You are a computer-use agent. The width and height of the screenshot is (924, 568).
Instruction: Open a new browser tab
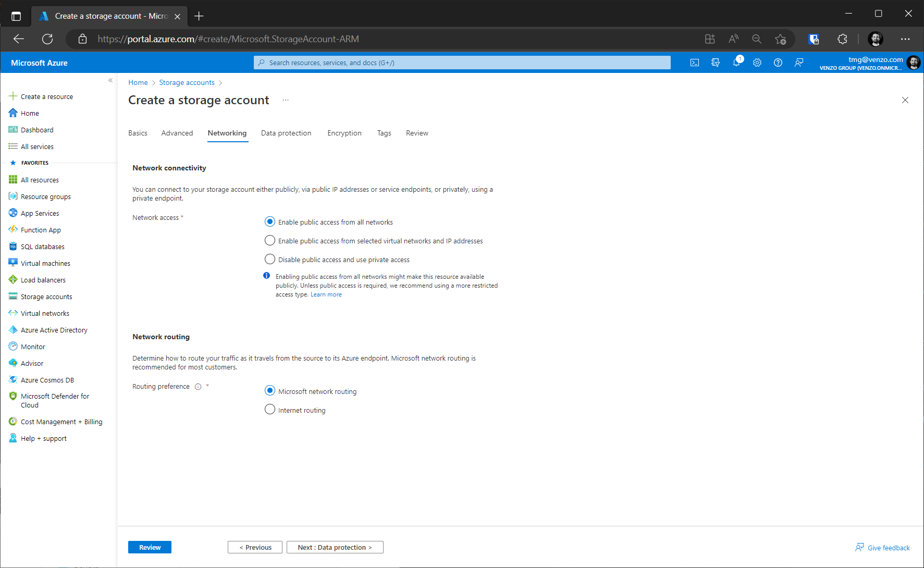tap(199, 16)
